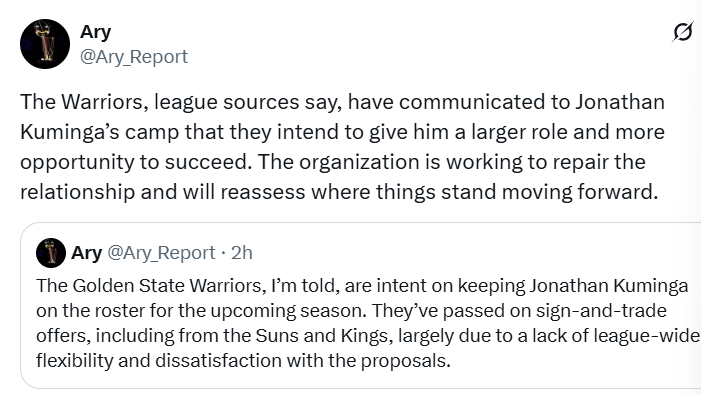The image size is (701, 395).
Task: Open the Grok slashed-circle icon
Action: coord(683,32)
